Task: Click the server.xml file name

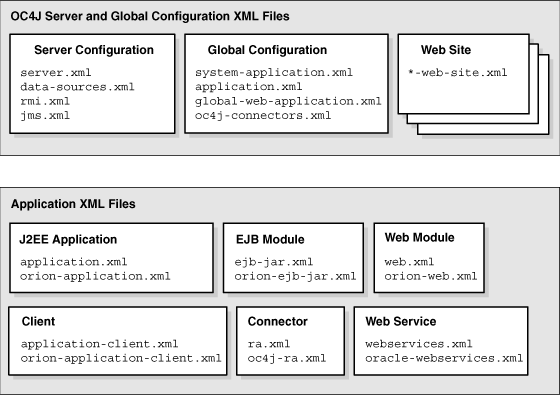Action: tap(56, 72)
